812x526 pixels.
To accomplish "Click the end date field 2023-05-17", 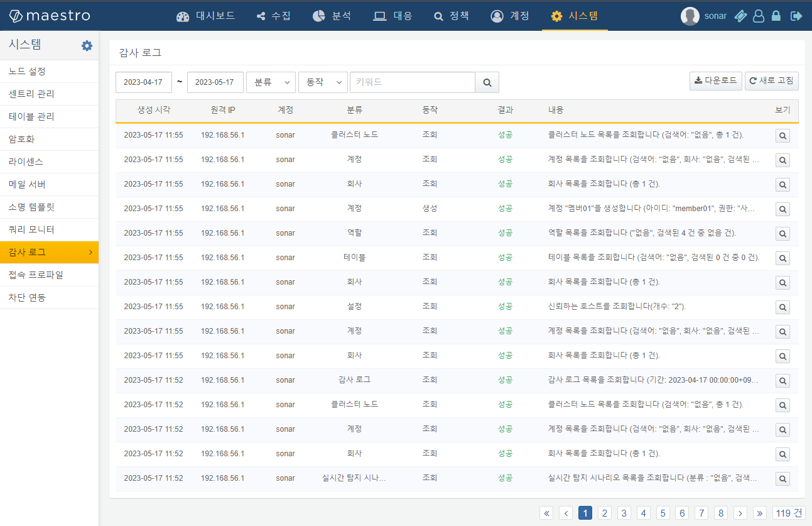I will coord(215,82).
